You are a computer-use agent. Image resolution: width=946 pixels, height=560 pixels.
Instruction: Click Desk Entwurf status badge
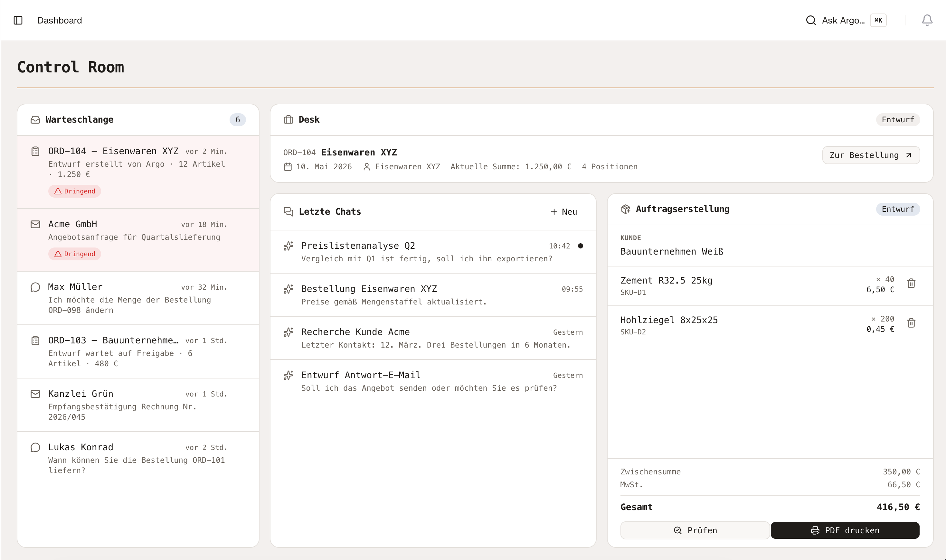(x=898, y=120)
